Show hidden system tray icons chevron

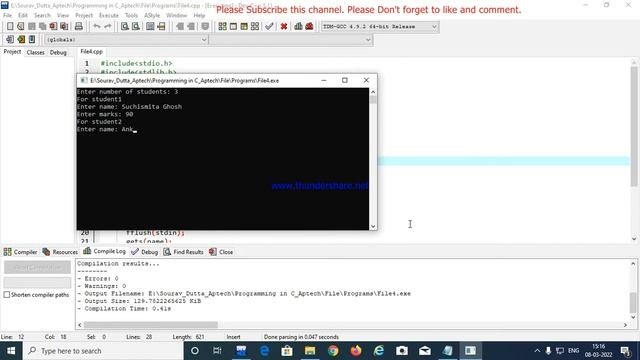coord(537,351)
